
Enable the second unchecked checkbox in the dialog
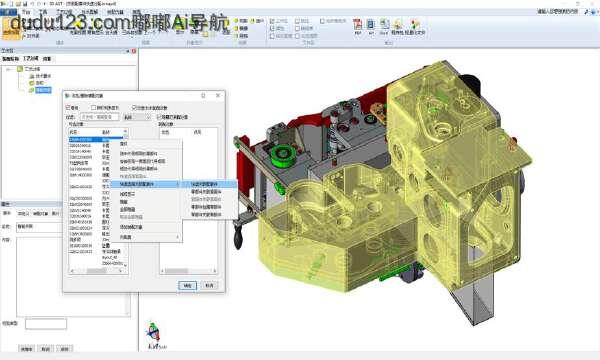pos(93,108)
